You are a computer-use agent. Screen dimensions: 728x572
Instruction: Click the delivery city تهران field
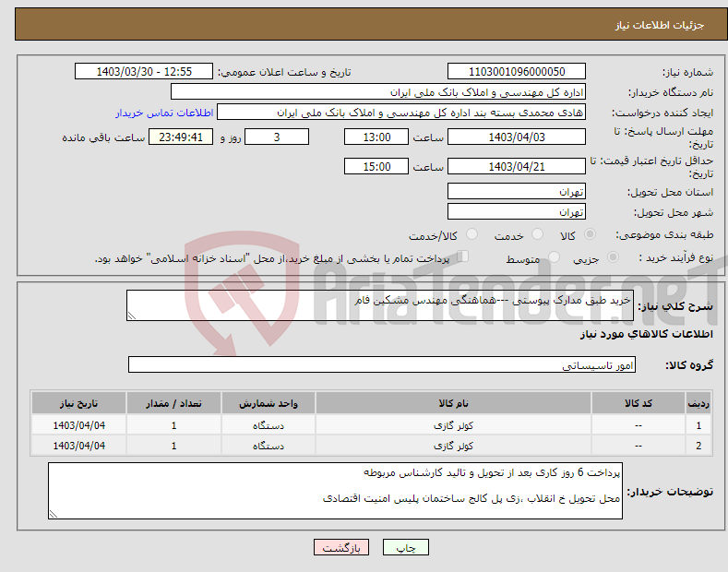click(x=517, y=211)
